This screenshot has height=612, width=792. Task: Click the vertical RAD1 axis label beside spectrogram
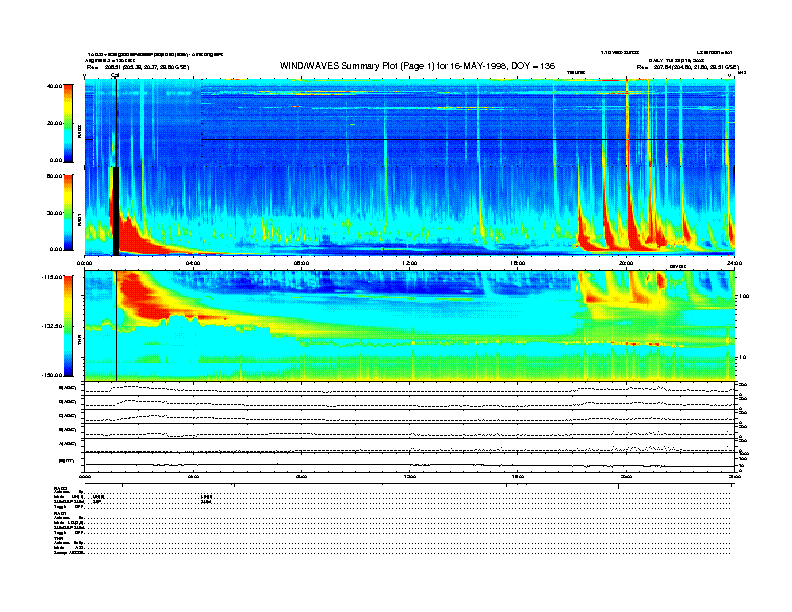(x=79, y=219)
